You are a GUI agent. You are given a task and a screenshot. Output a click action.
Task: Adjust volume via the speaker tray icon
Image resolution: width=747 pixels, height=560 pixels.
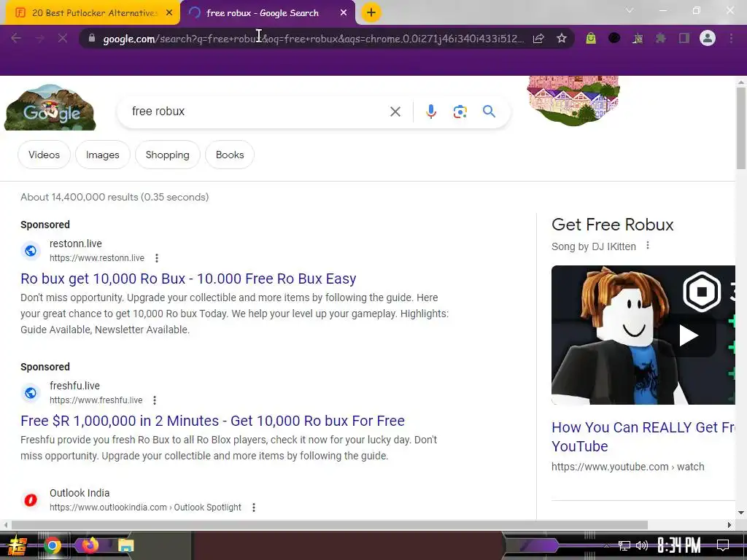point(642,545)
